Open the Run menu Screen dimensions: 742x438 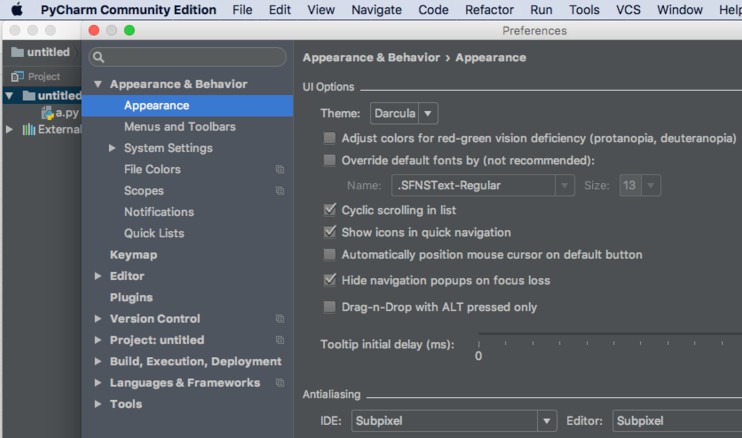click(541, 9)
